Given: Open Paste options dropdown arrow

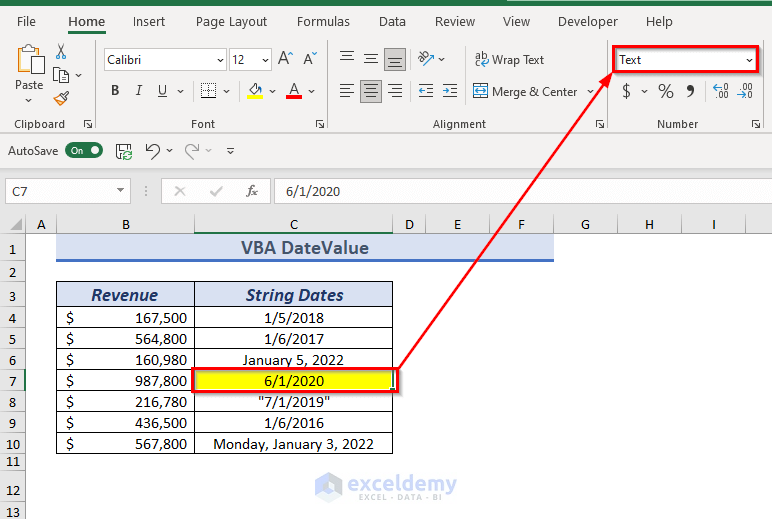Looking at the screenshot, I should 29,100.
